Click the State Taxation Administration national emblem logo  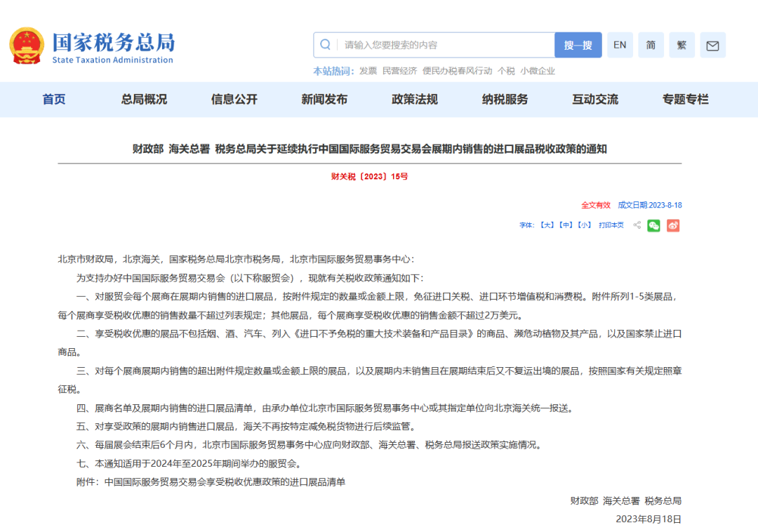pos(27,46)
